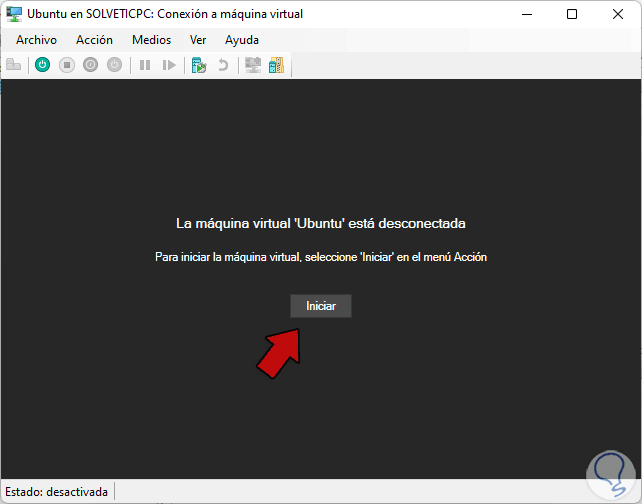The height and width of the screenshot is (504, 642).
Task: Click the Shut Down toolbar icon
Action: pos(90,65)
